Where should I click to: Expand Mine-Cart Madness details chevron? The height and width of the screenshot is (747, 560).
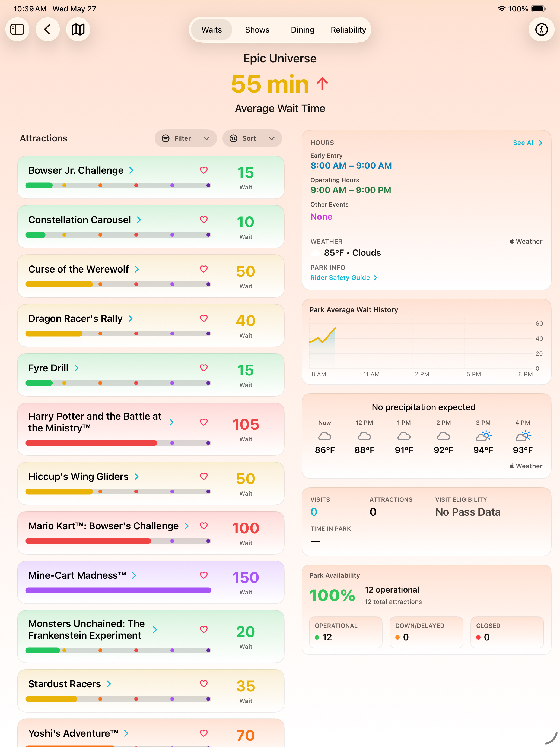134,575
